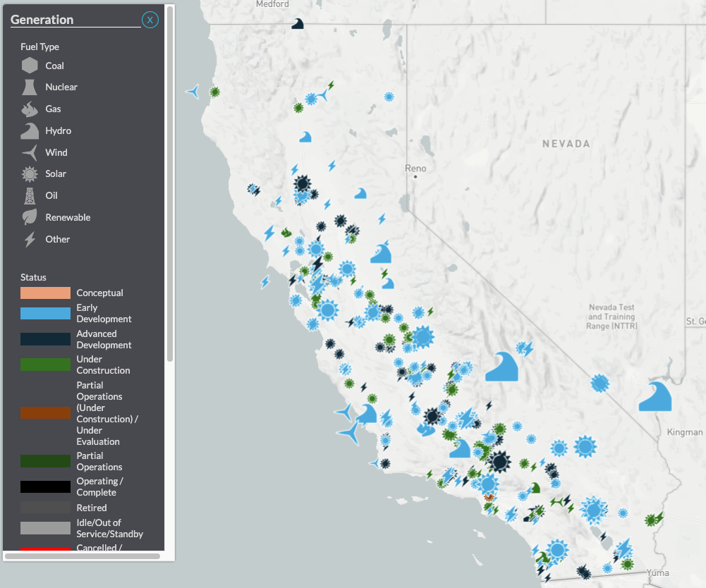Click the Wind turbine fuel type icon

tap(31, 152)
